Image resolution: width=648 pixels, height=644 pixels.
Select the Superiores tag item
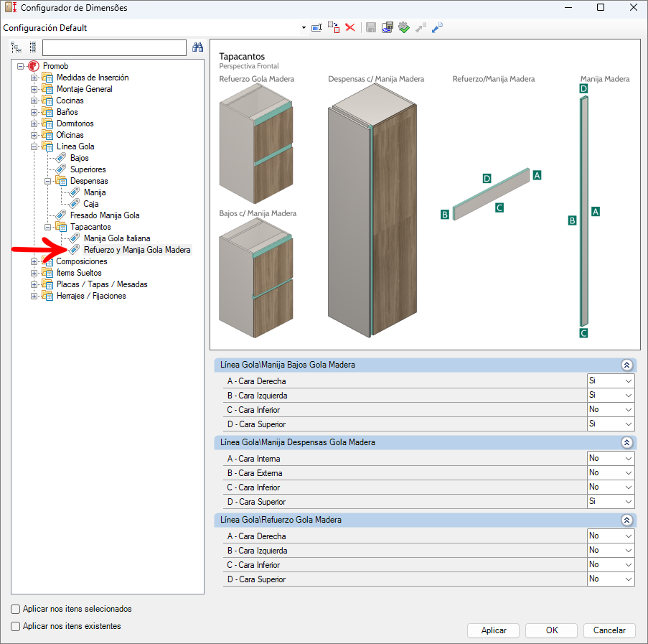click(x=88, y=169)
